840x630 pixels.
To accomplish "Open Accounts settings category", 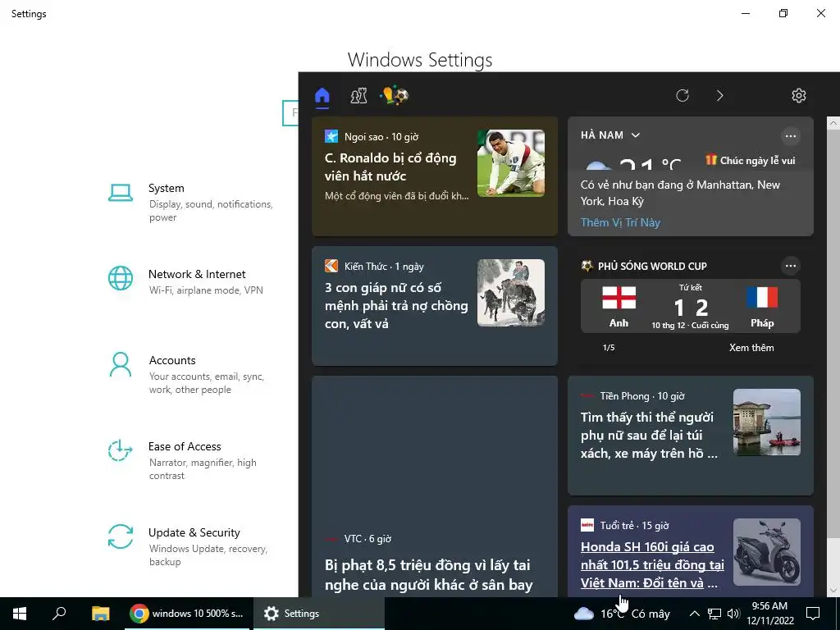I will point(191,374).
